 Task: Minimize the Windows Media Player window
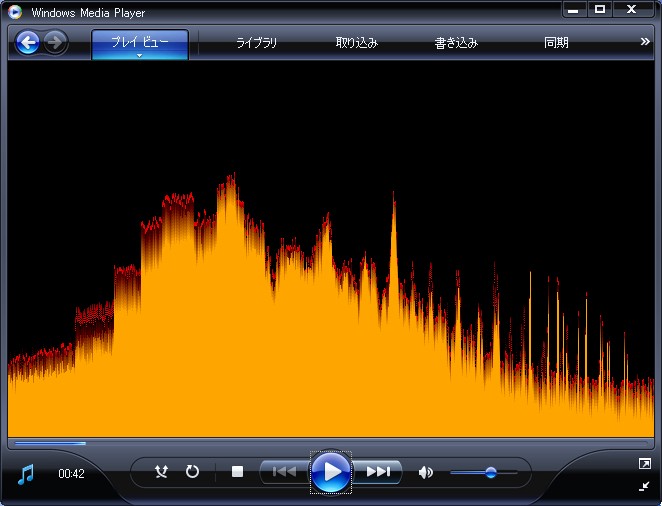click(x=573, y=9)
